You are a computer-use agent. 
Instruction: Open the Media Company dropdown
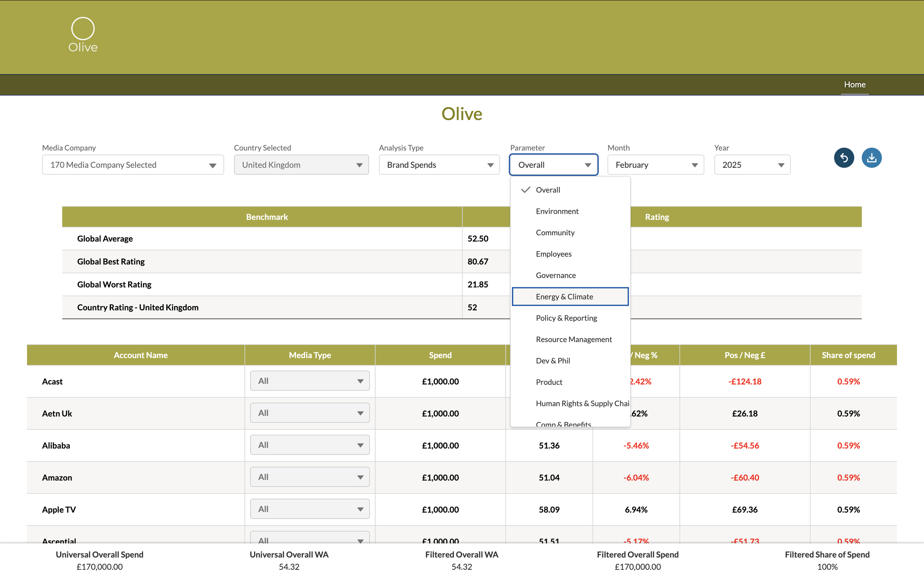(x=133, y=165)
